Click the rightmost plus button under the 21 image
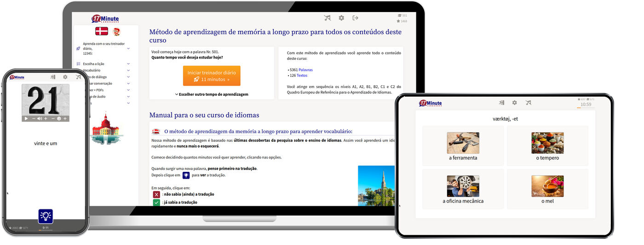The height and width of the screenshot is (245, 644). click(65, 119)
